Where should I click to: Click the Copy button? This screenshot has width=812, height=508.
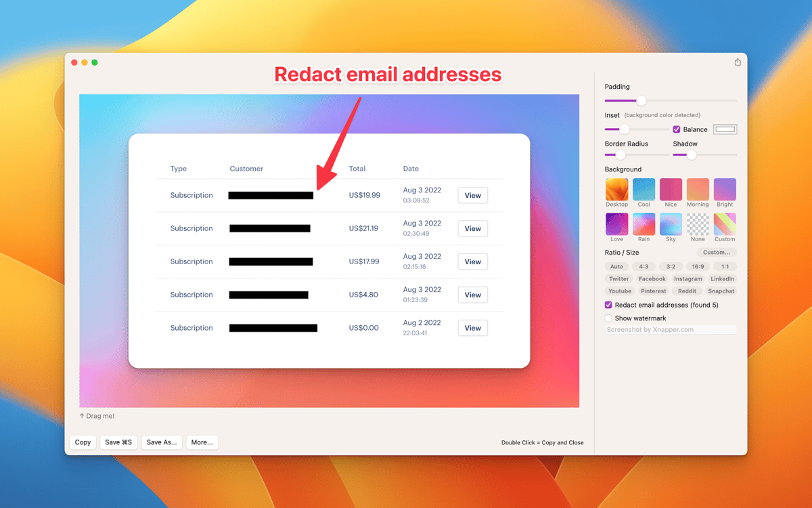83,442
